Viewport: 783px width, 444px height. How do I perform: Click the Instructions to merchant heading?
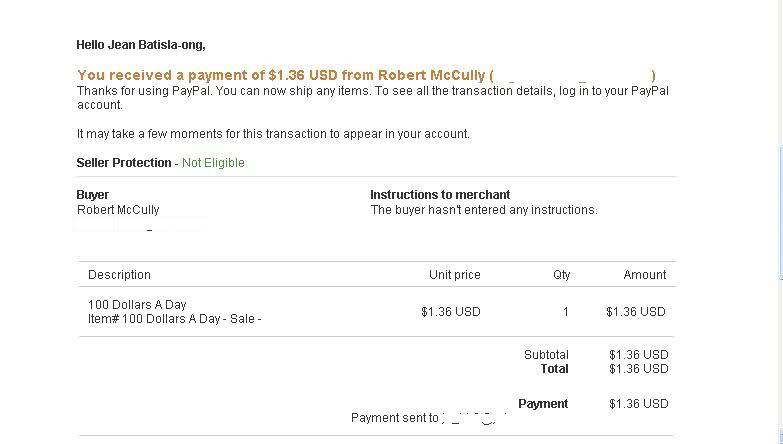pyautogui.click(x=440, y=195)
